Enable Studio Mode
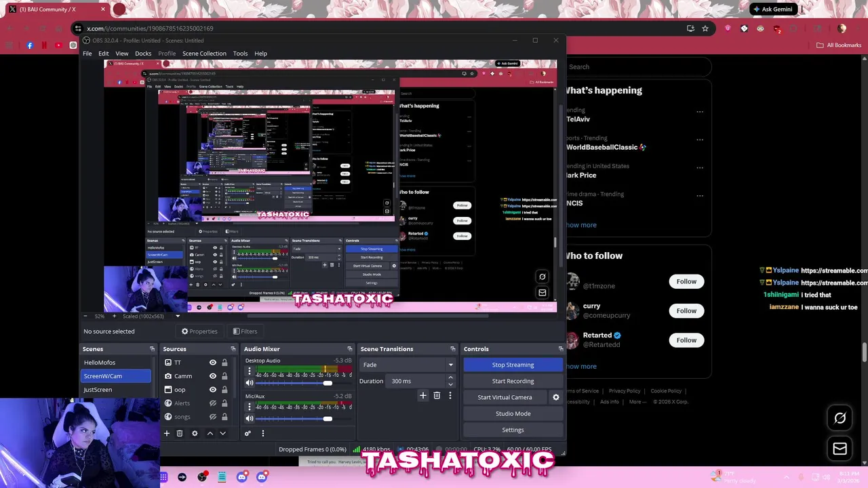Viewport: 868px width, 488px height. [x=513, y=413]
